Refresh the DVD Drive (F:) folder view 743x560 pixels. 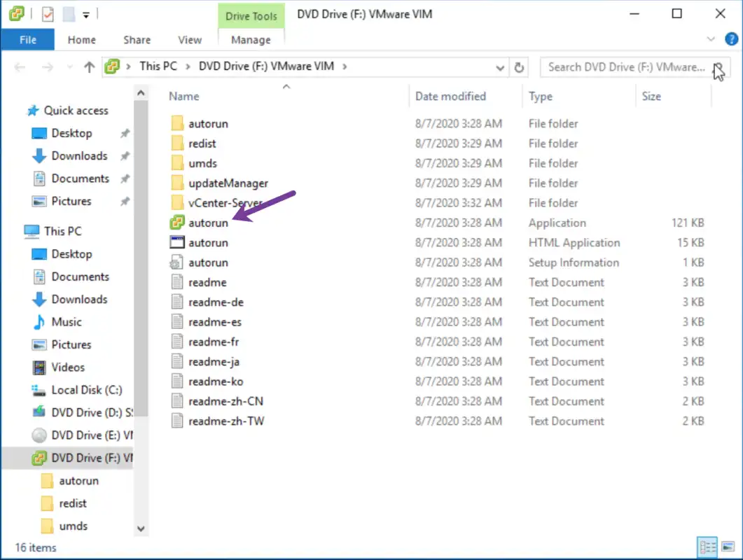point(520,67)
